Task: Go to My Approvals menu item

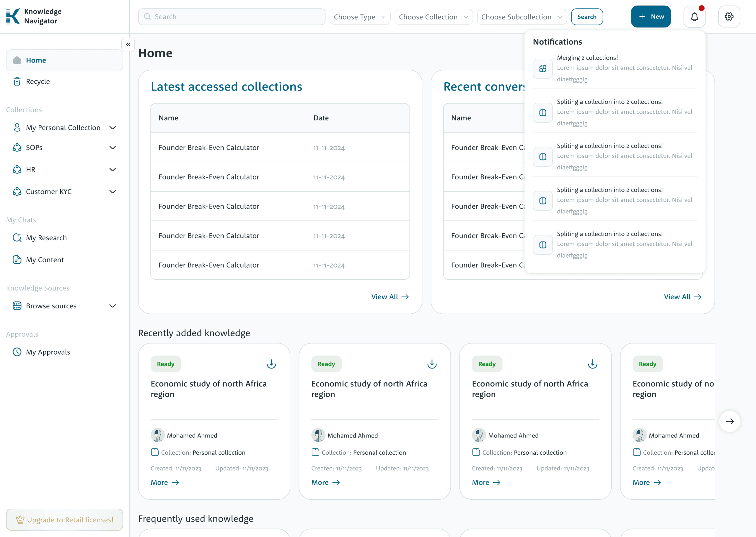Action: pos(48,352)
